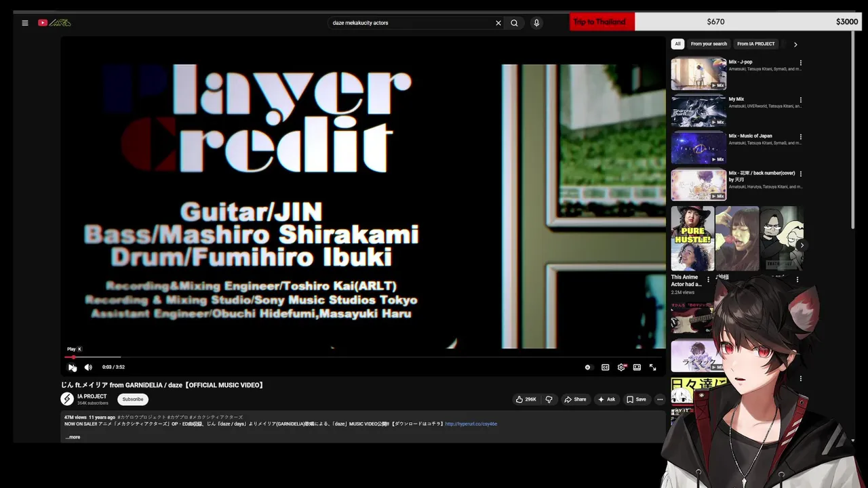Screen dimensions: 868x488
Task: Click the hashtag #カゲロウプロジェクト
Action: tap(142, 418)
